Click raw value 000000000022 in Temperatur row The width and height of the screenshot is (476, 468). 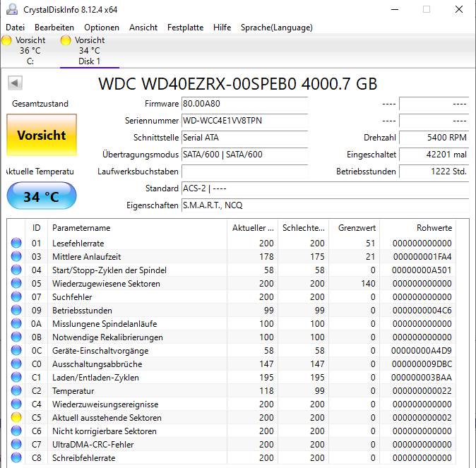[x=422, y=391]
